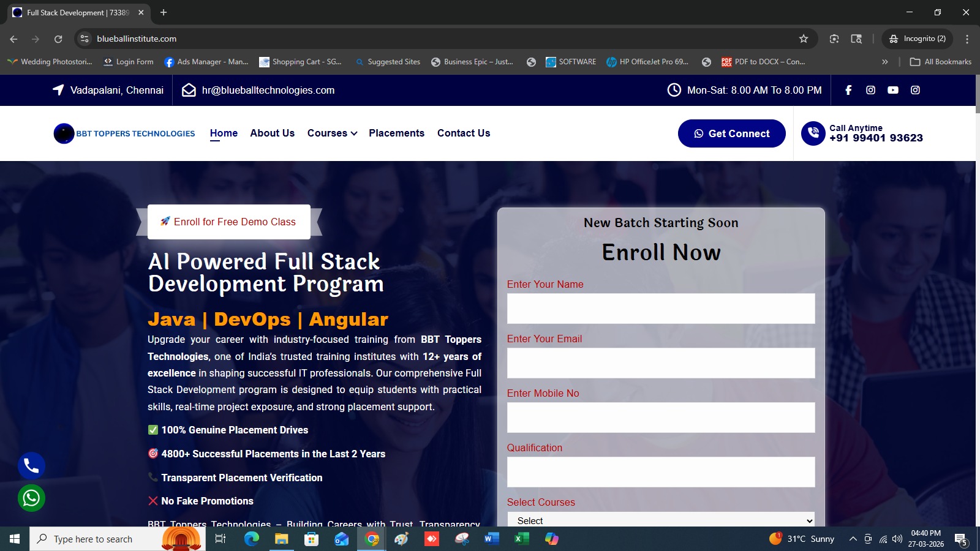Click the Facebook icon in top bar
This screenshot has width=980, height=551.
point(848,90)
